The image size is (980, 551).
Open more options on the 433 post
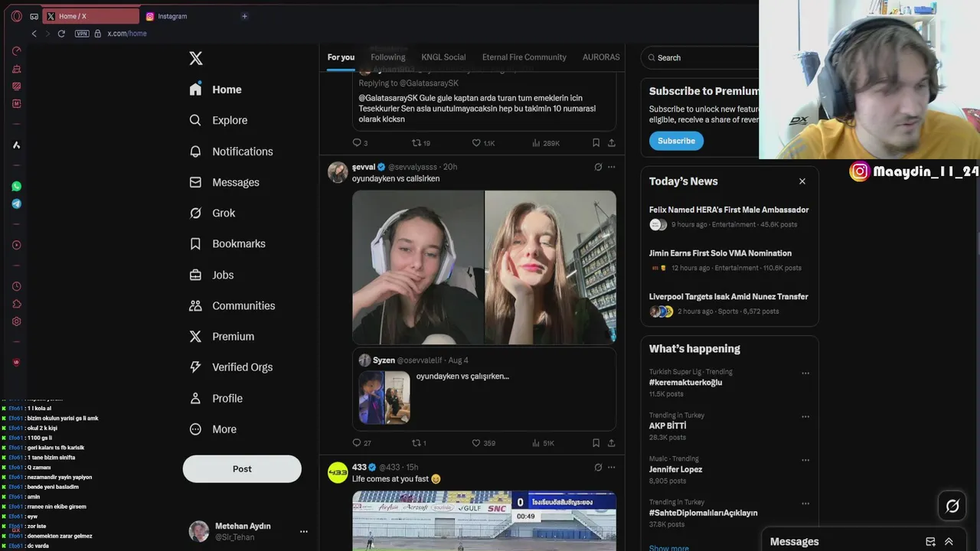coord(611,467)
